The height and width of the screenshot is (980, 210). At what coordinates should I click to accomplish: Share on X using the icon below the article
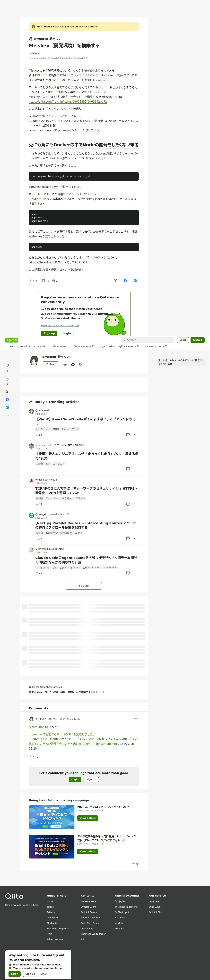(x=115, y=281)
